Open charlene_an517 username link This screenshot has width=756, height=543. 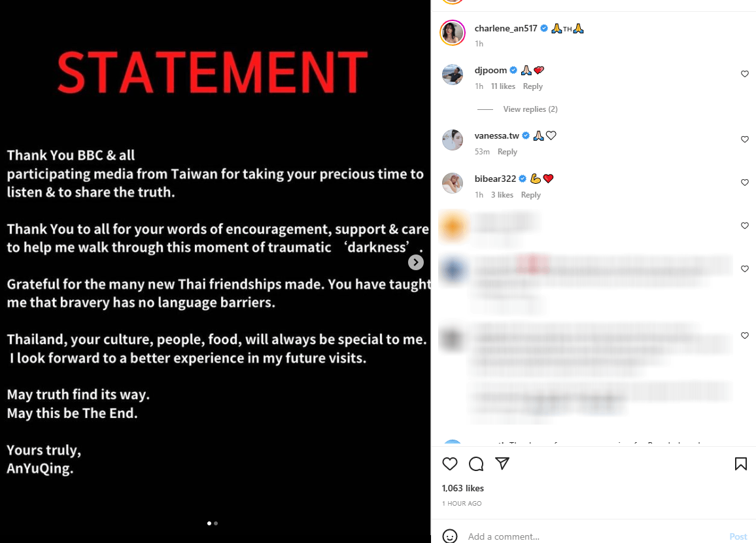pyautogui.click(x=506, y=29)
